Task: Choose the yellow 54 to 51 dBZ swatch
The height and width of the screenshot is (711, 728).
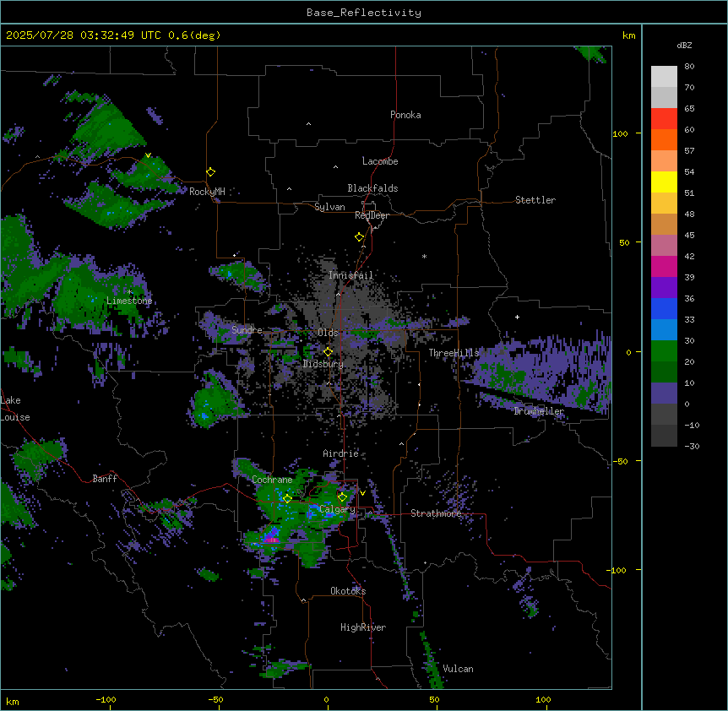Action: pyautogui.click(x=664, y=182)
